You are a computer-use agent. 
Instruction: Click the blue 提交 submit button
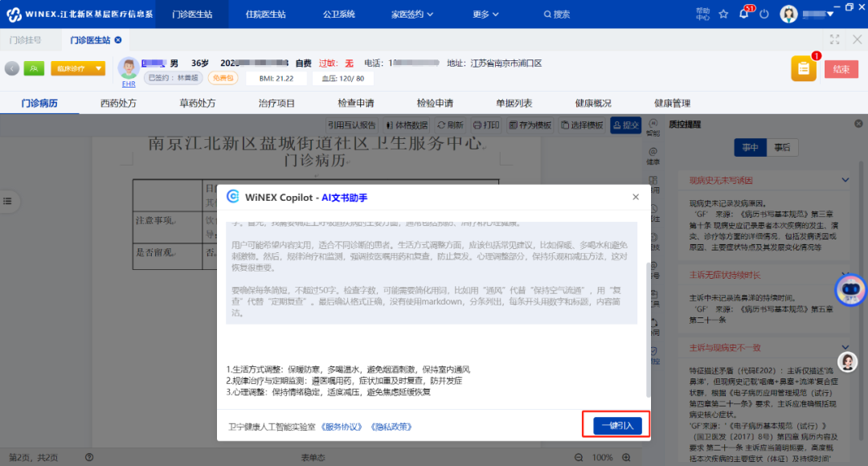point(625,125)
